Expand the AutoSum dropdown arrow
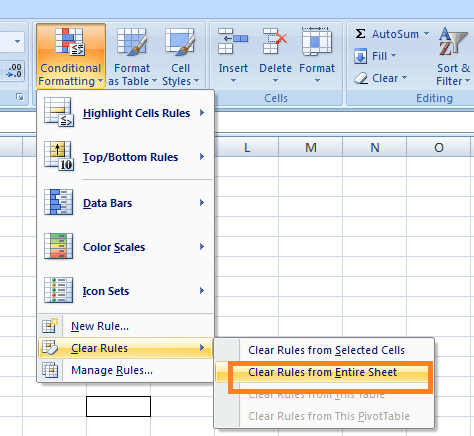 coord(426,34)
